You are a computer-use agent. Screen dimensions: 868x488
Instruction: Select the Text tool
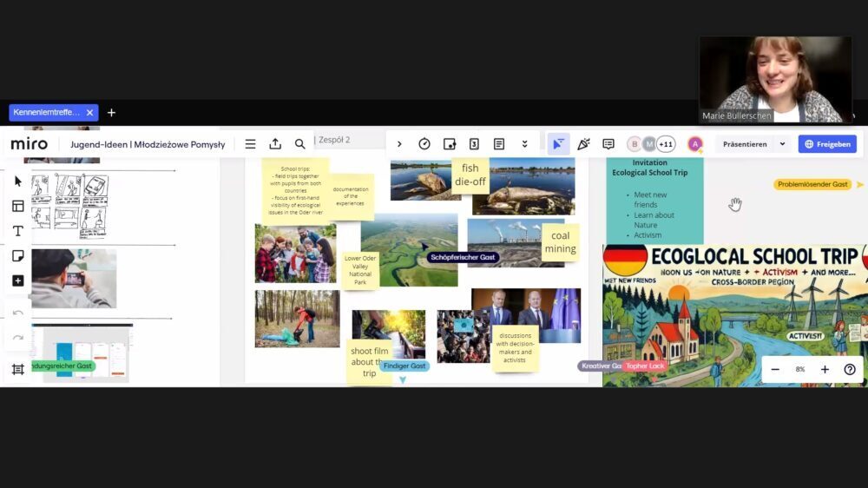coord(17,231)
